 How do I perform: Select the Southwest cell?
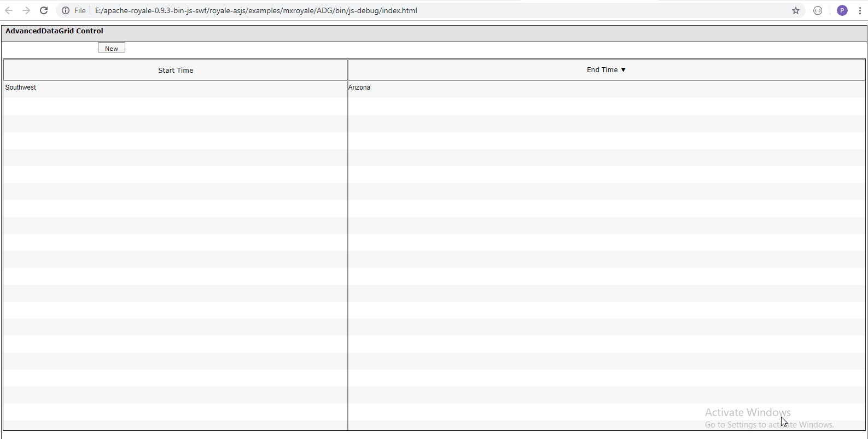click(176, 87)
